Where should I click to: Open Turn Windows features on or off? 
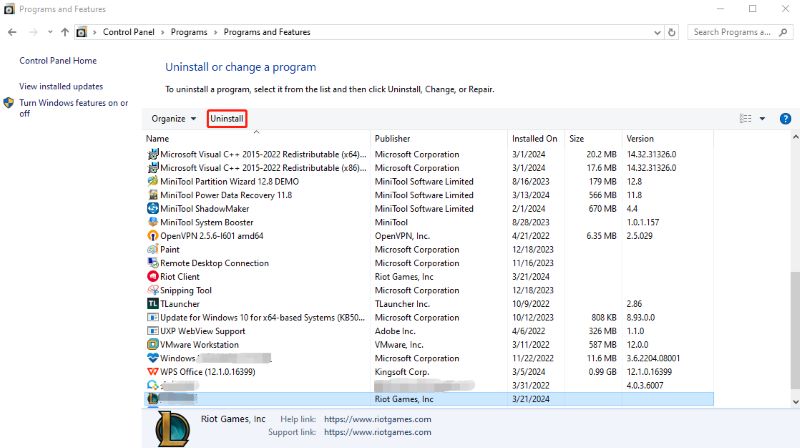(x=73, y=108)
